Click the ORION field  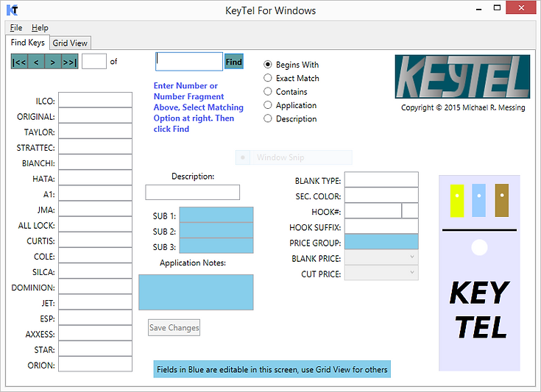coord(95,364)
